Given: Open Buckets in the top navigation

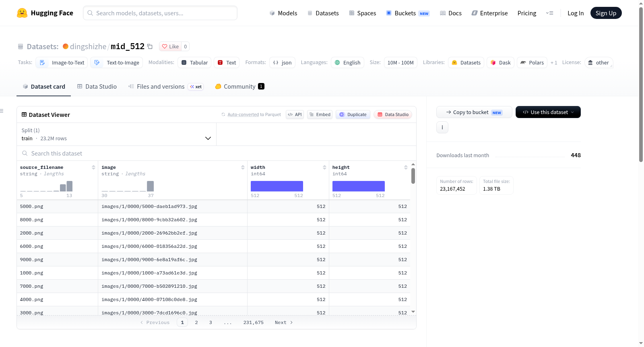Looking at the screenshot, I should [408, 13].
